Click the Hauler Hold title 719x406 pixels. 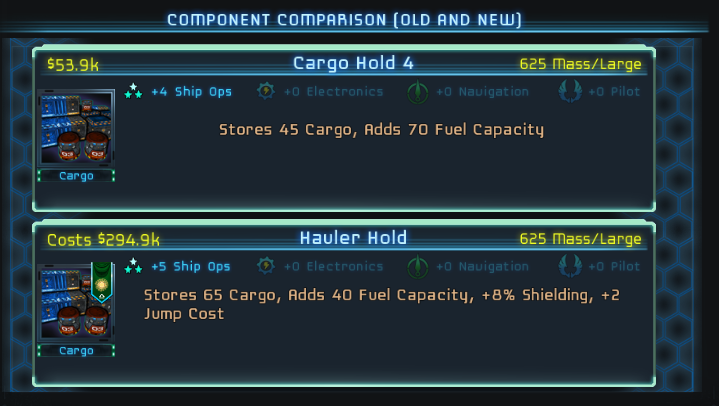tap(353, 238)
